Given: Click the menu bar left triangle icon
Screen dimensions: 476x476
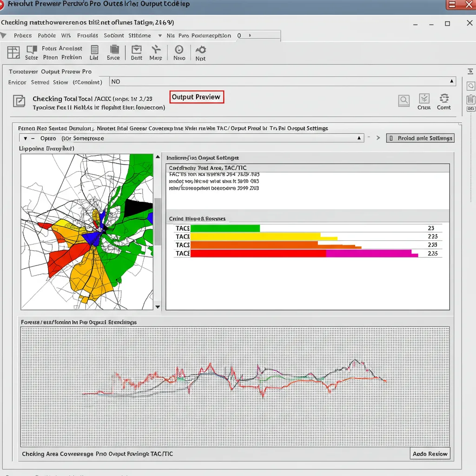Looking at the screenshot, I should pos(3,35).
